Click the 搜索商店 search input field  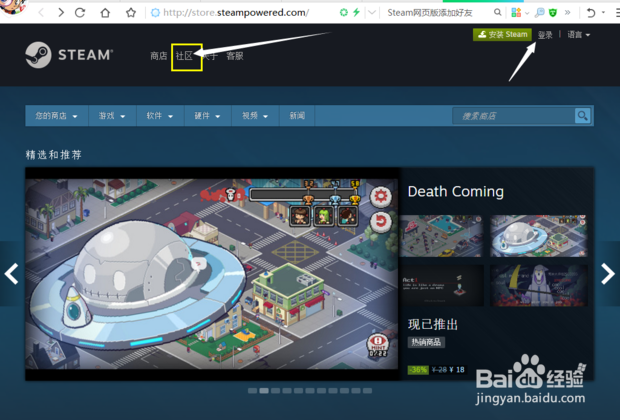[x=513, y=116]
